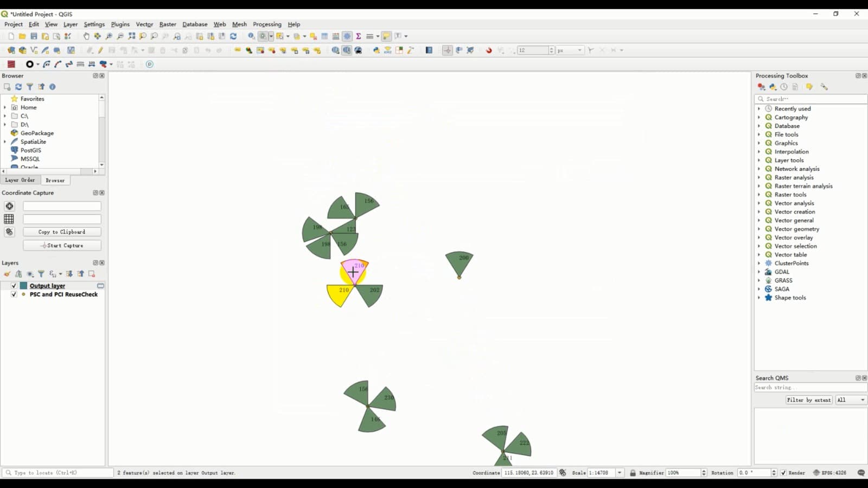Select the Pan Map hand tool
The width and height of the screenshot is (868, 488).
(86, 36)
